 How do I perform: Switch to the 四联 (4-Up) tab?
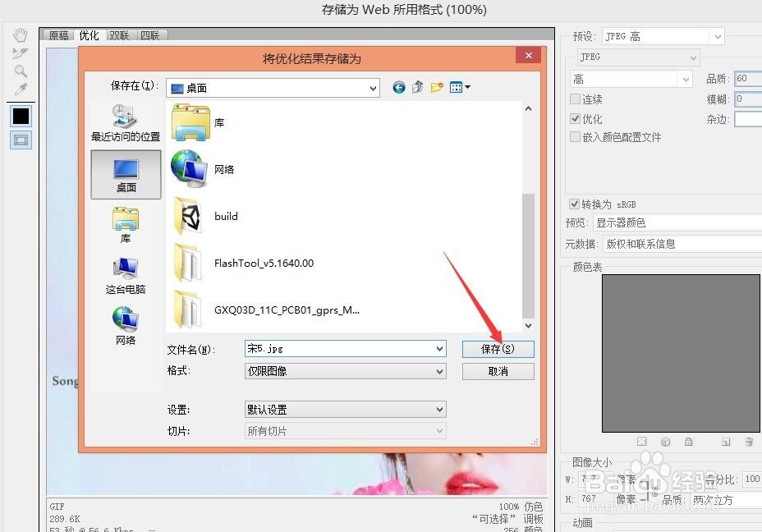click(149, 34)
